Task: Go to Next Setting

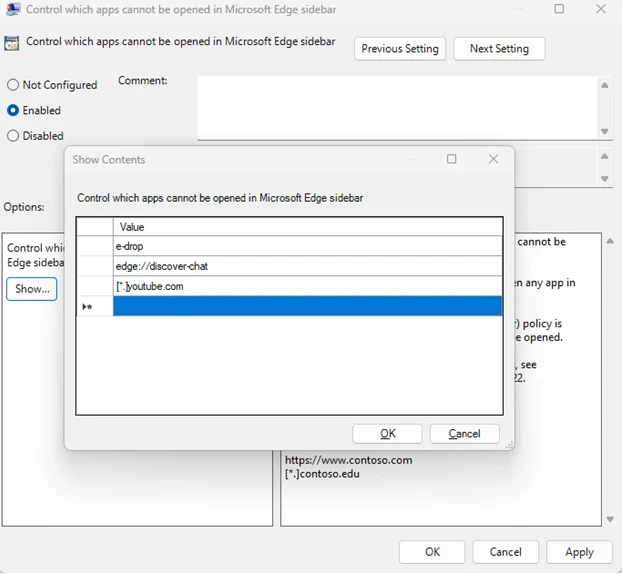Action: (499, 49)
